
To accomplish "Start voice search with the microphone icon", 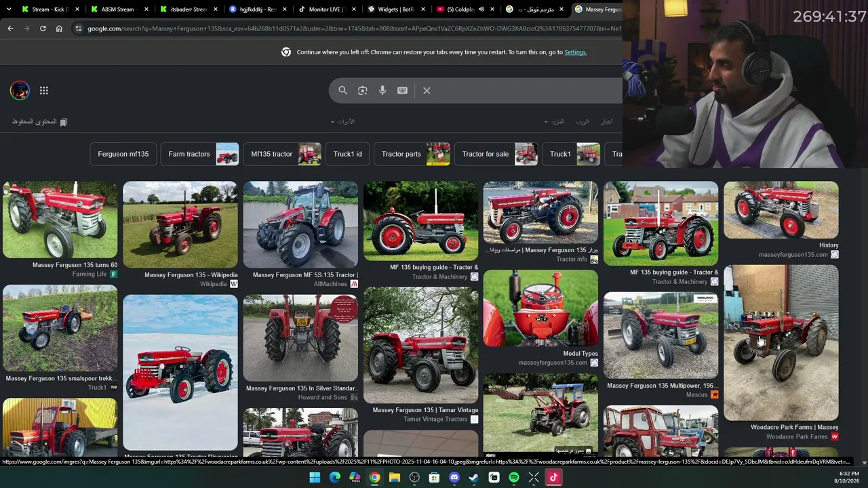I will 382,90.
